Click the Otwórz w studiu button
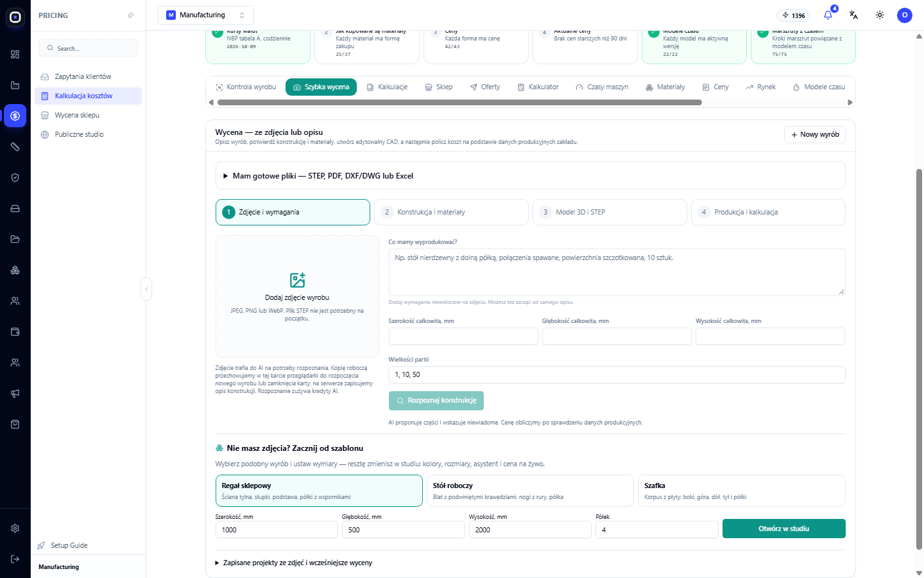Screen dimensions: 924x578 tap(783, 529)
